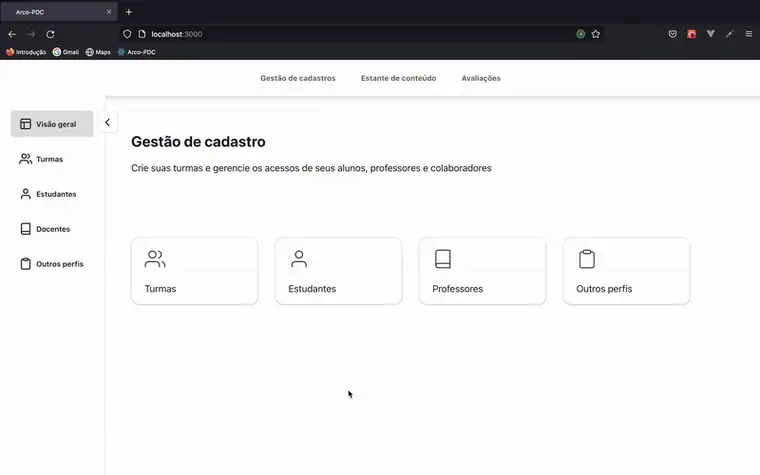
Task: Open Docentes label in the sidebar
Action: (x=53, y=229)
